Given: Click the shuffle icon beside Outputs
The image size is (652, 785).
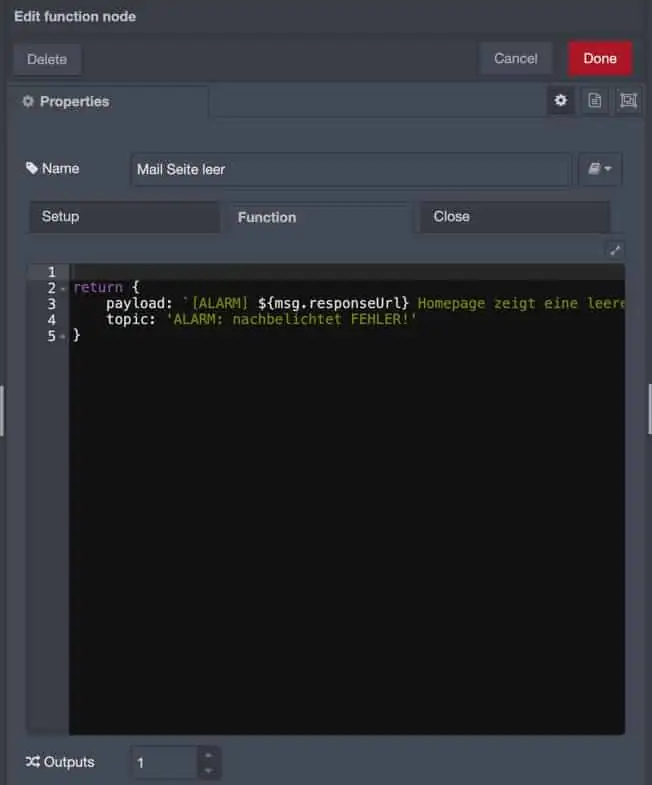Looking at the screenshot, I should pos(33,762).
